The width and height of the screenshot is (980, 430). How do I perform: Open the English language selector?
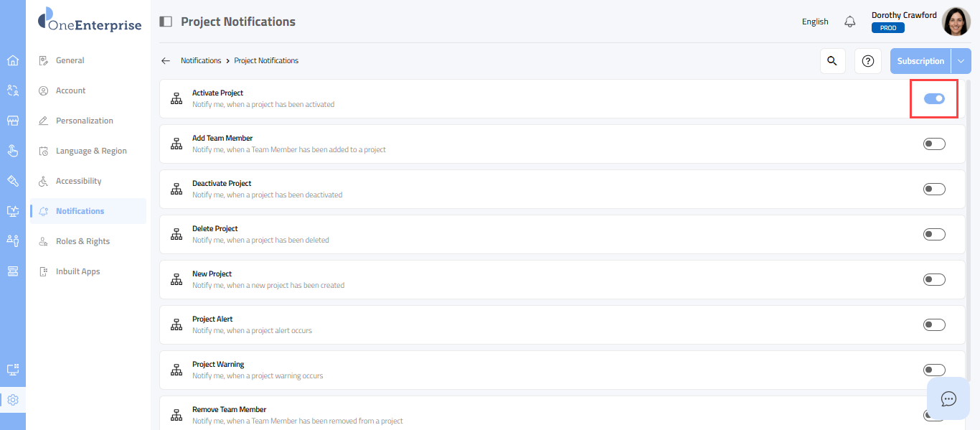815,22
